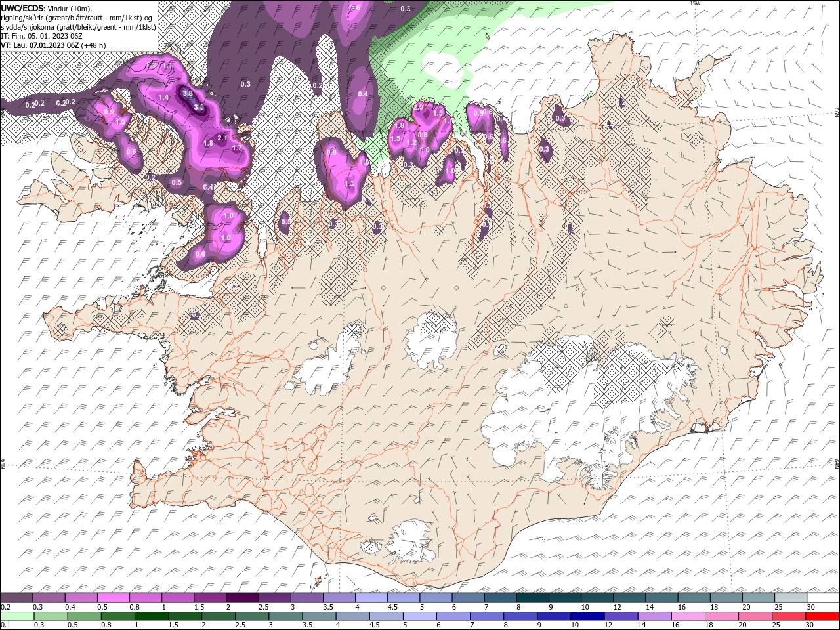Click the 3.8 snowfall value on the map
This screenshot has height=630, width=840.
(188, 93)
